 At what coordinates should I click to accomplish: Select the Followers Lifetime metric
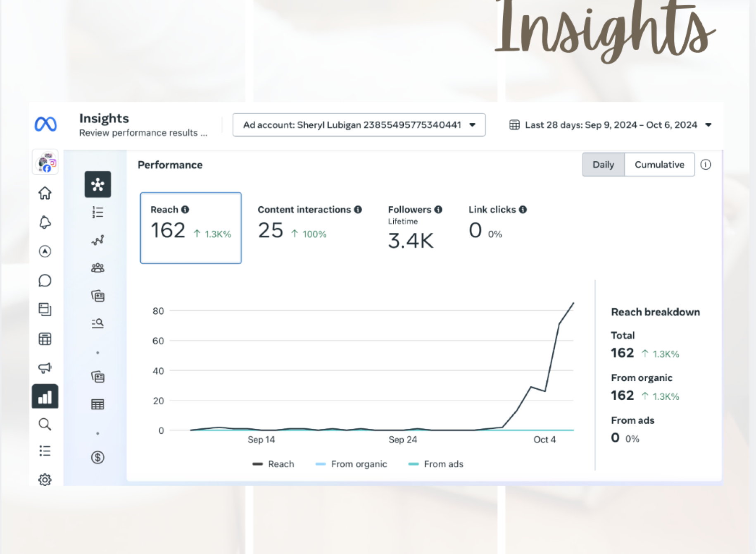tap(415, 227)
